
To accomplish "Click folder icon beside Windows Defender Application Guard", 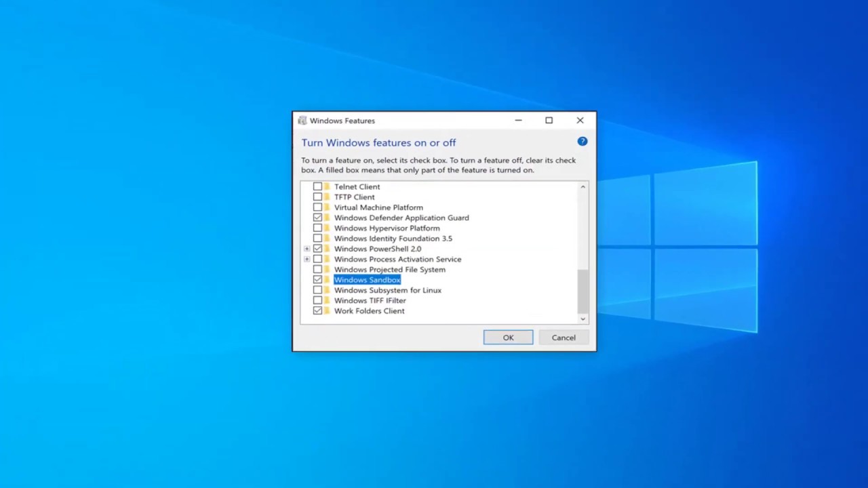I will point(327,218).
